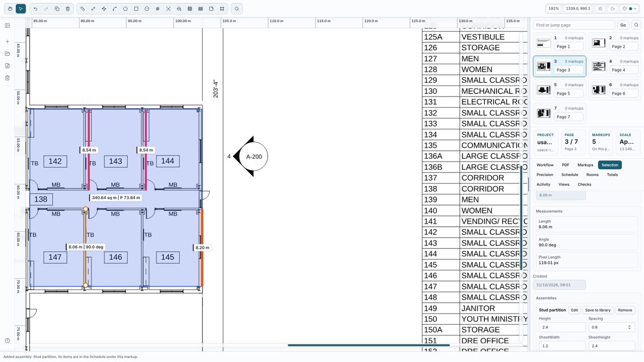Open project folder icon in left sidebar
The width and height of the screenshot is (644, 362).
point(8,54)
